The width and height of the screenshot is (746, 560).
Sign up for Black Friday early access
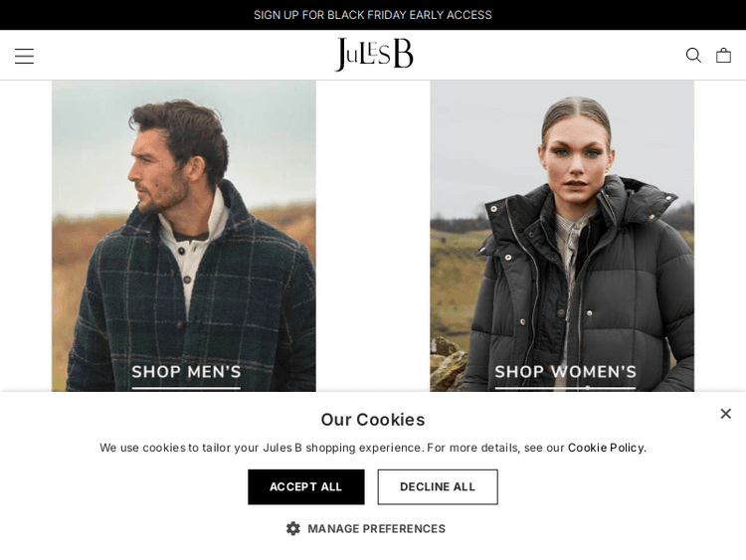click(373, 15)
